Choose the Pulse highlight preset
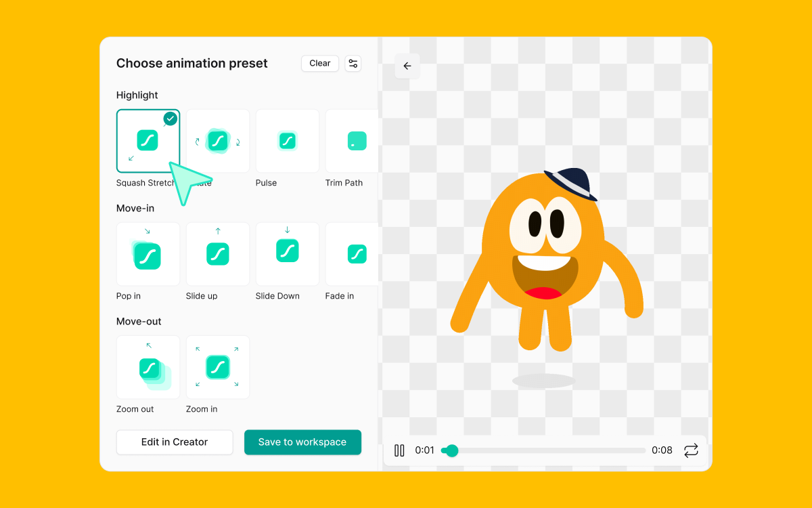Image resolution: width=812 pixels, height=508 pixels. pos(287,141)
